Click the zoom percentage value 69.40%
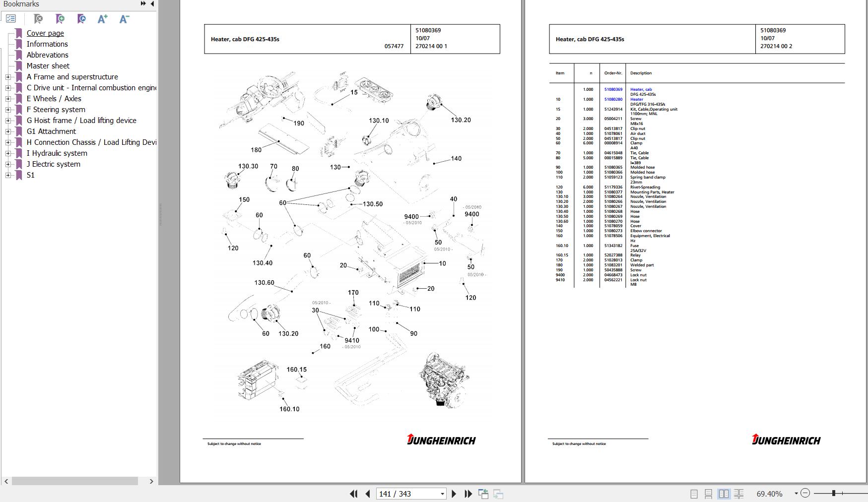 click(769, 494)
